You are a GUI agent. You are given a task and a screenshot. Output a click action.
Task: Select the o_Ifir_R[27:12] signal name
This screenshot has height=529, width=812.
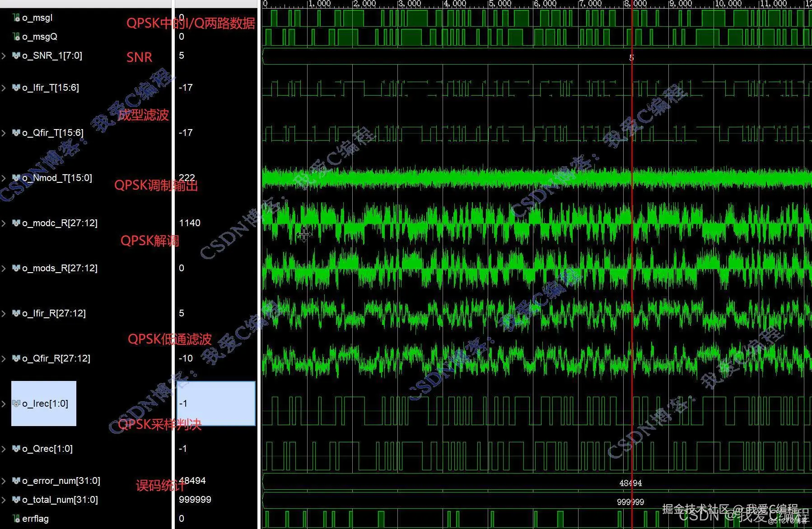point(54,313)
